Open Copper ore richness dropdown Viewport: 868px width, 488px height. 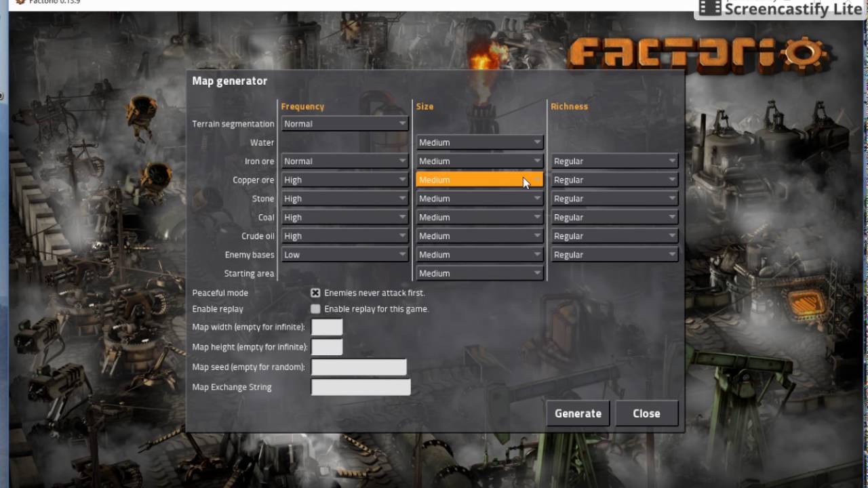coord(614,180)
